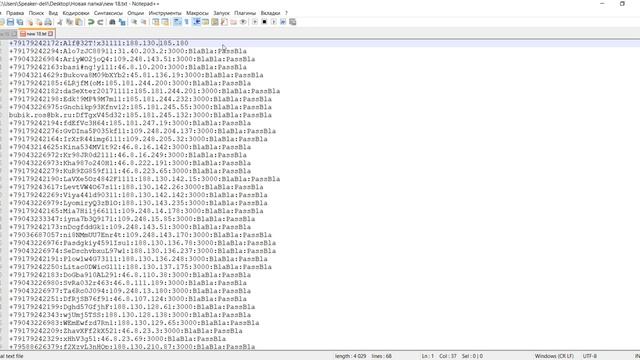Start macro recording with record icon

tap(255, 22)
